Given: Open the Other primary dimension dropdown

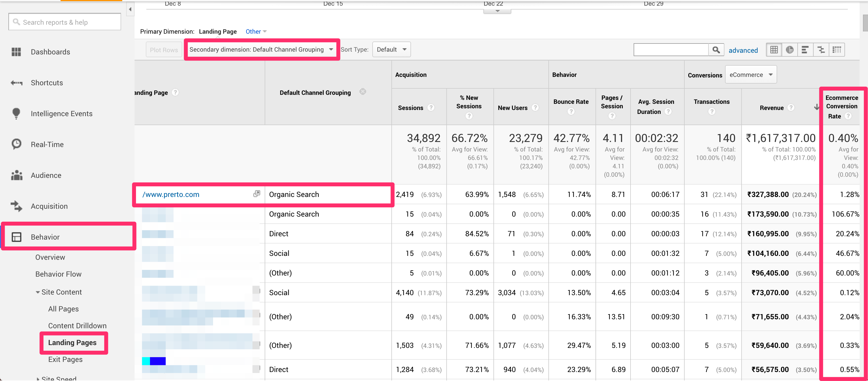Looking at the screenshot, I should click(256, 31).
